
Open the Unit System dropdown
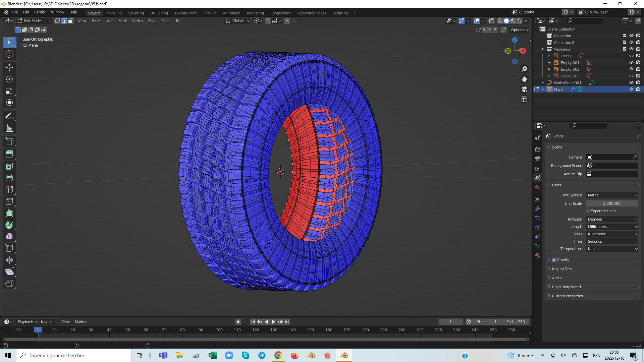click(x=612, y=195)
